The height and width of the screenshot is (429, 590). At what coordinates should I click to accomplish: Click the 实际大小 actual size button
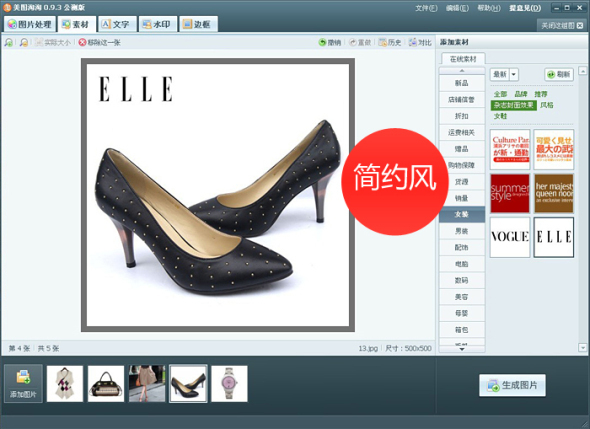pos(53,43)
